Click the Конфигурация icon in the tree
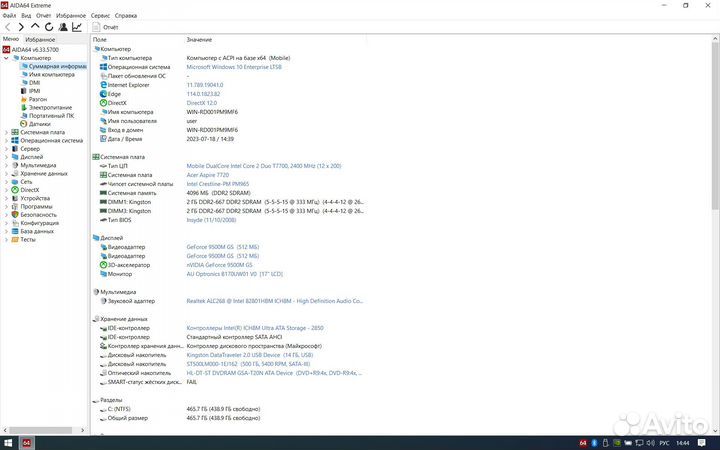 pos(15,223)
